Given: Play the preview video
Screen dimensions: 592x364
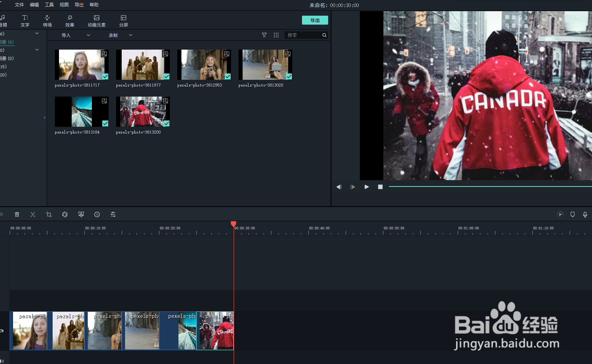Looking at the screenshot, I should tap(367, 187).
